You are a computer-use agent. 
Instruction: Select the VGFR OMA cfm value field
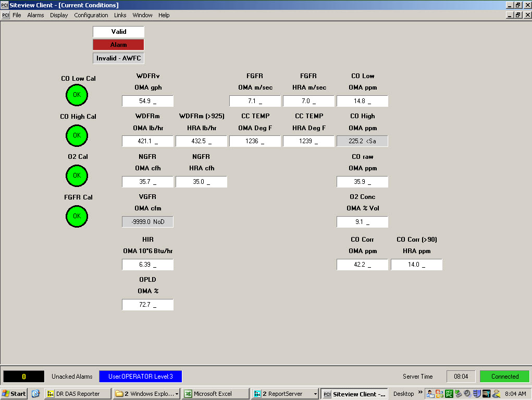coord(147,222)
